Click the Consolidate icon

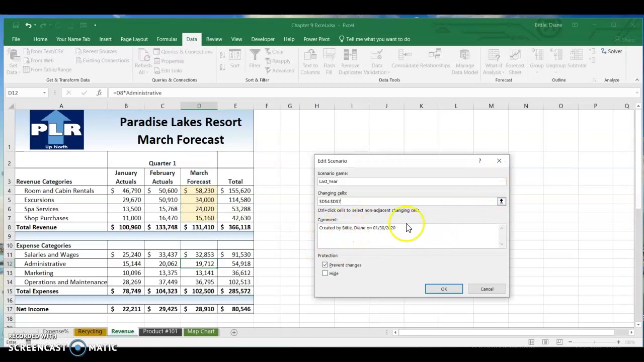click(405, 59)
